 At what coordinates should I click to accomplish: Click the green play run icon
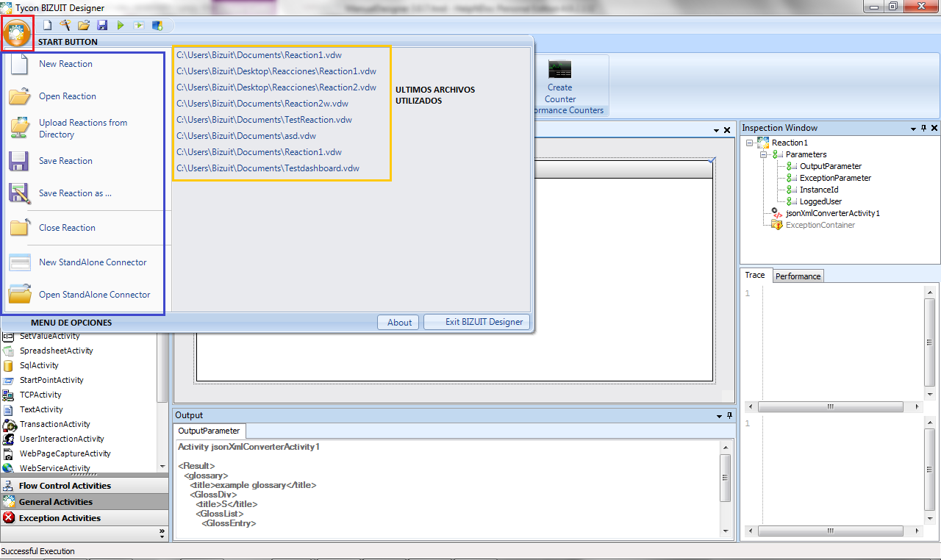pyautogui.click(x=121, y=26)
